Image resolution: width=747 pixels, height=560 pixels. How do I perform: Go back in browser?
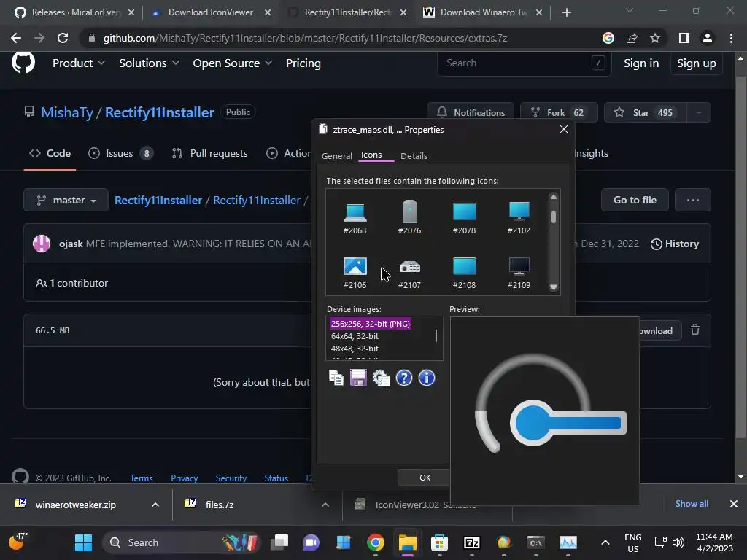click(x=16, y=38)
